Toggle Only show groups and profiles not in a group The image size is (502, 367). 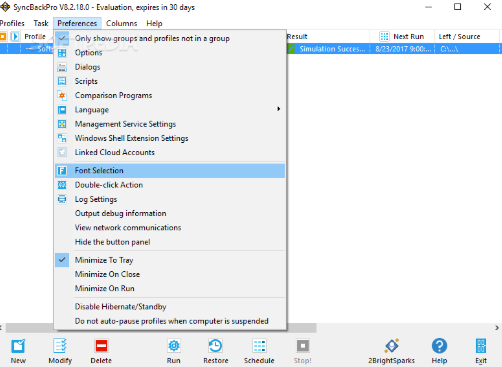pos(170,38)
